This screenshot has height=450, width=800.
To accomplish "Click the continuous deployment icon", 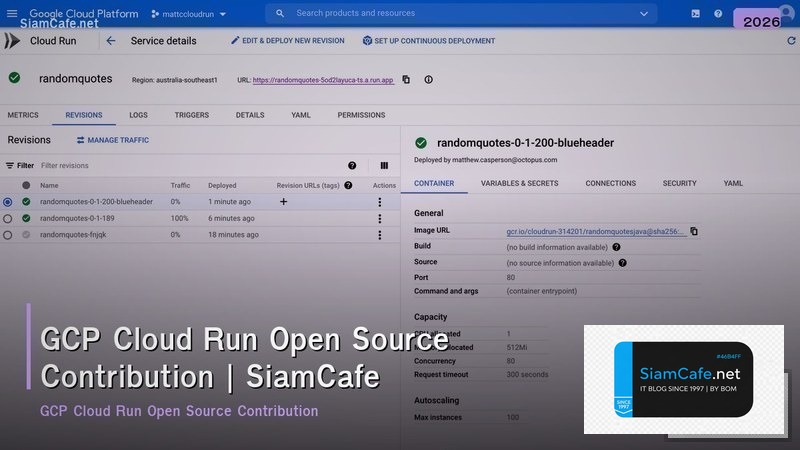I will point(367,40).
